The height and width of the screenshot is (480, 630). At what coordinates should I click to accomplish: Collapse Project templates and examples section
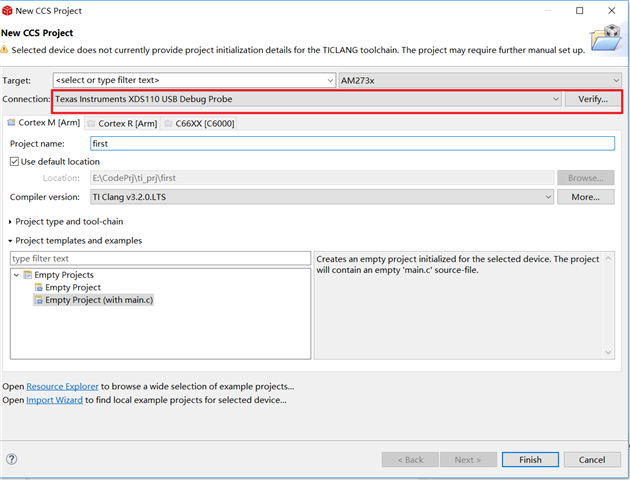coord(11,241)
